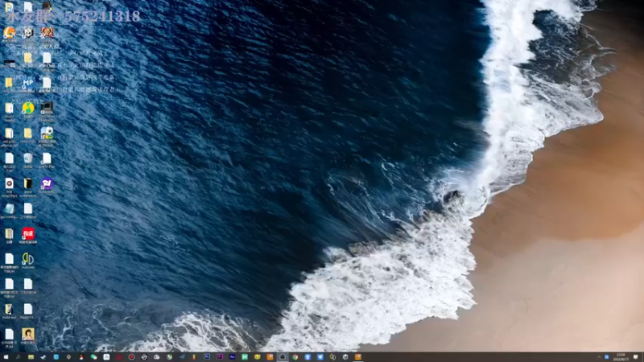Open the Windows Start menu
644x362 pixels.
[x=6, y=357]
